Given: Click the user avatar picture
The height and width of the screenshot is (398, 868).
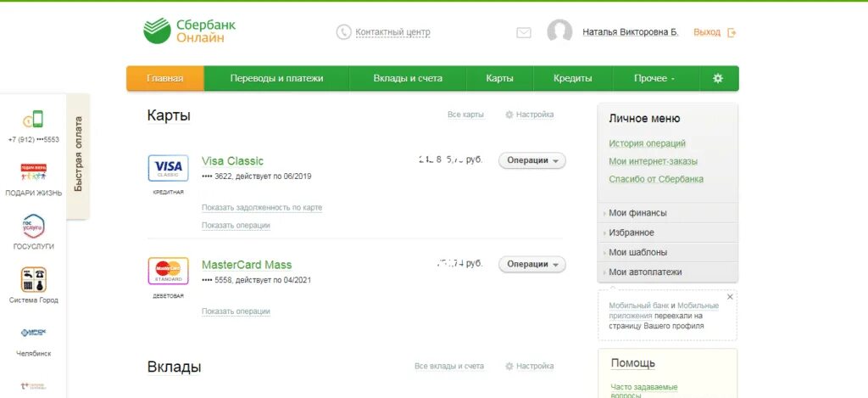Looking at the screenshot, I should tap(559, 31).
